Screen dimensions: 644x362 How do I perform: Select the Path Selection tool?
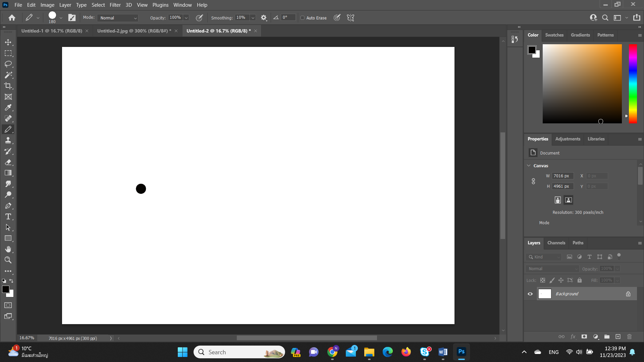tap(8, 228)
